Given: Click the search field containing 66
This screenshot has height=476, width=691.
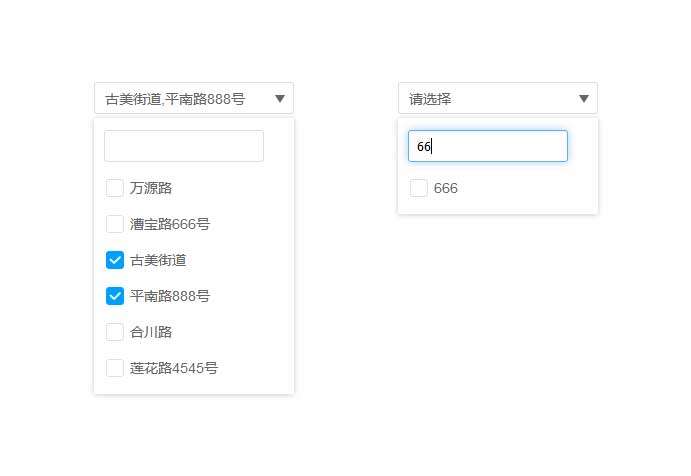Looking at the screenshot, I should pyautogui.click(x=488, y=146).
